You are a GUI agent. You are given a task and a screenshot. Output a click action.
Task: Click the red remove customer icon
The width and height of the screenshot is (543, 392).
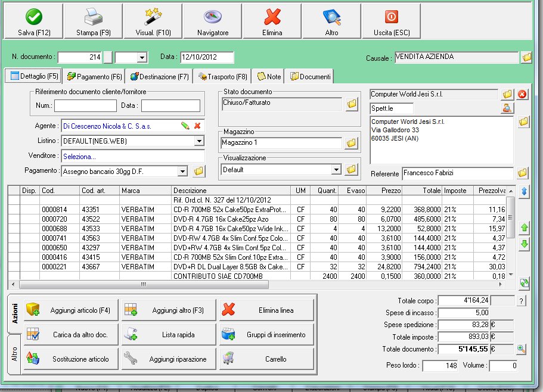pyautogui.click(x=523, y=94)
